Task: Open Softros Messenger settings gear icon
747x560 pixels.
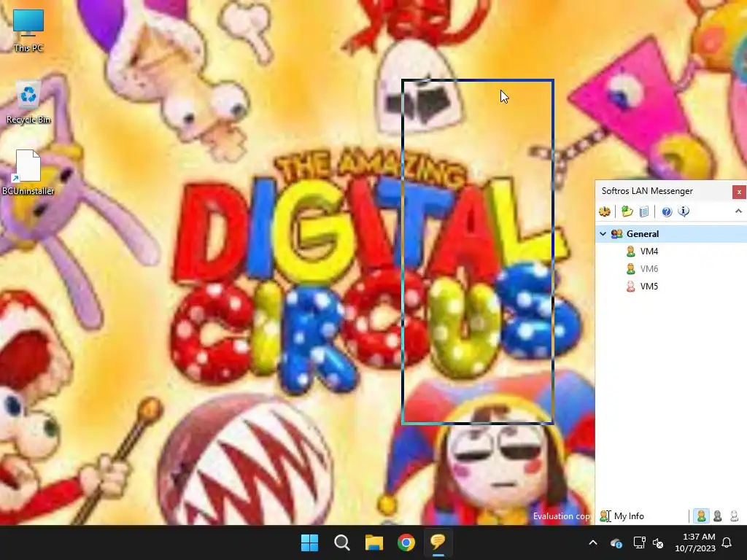Action: [x=605, y=211]
